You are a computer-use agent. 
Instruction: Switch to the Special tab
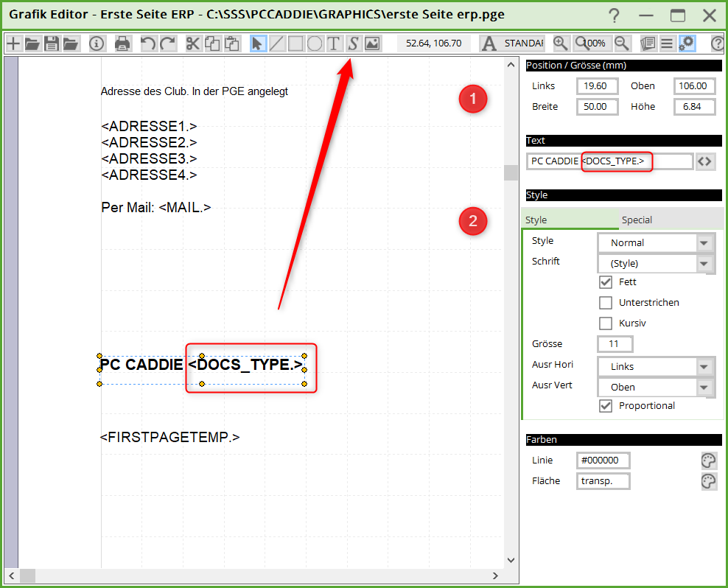637,220
